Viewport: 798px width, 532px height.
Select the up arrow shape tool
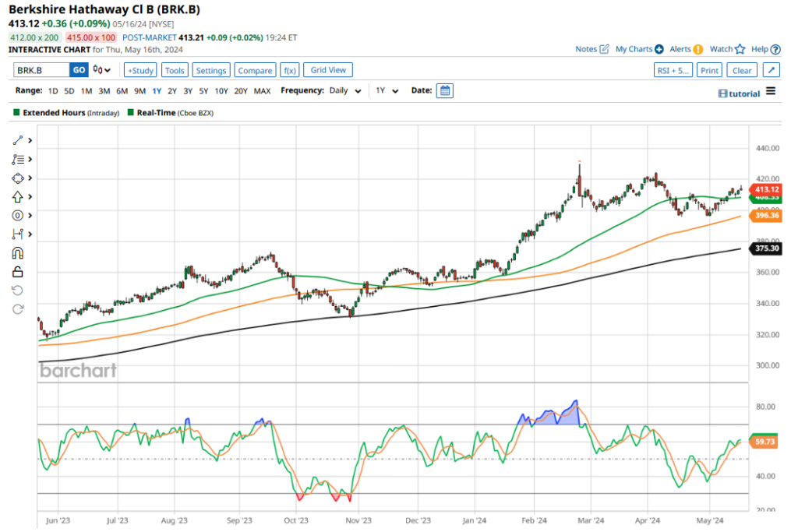(18, 196)
